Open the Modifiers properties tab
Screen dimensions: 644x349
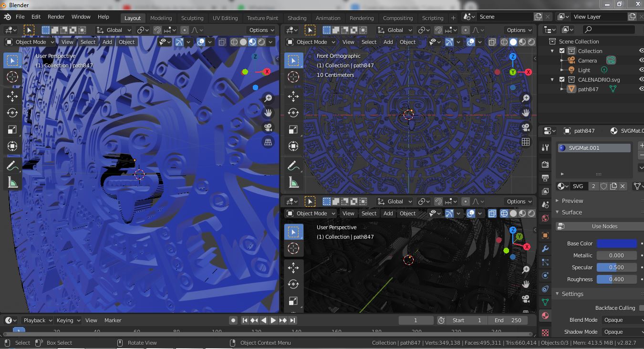[x=545, y=249]
